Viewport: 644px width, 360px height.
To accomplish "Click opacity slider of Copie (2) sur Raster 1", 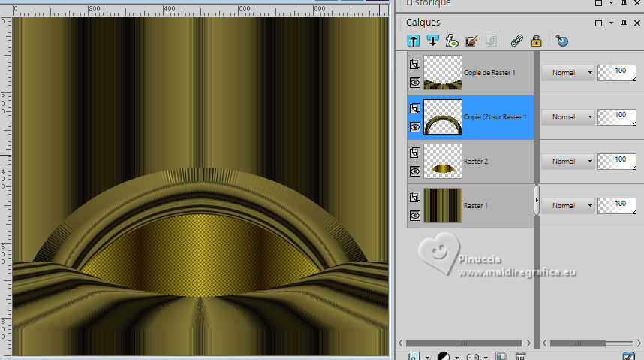I will click(617, 116).
